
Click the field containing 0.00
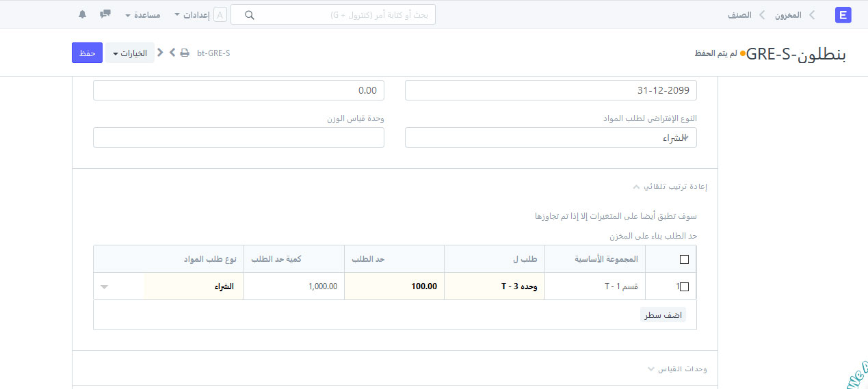[239, 90]
